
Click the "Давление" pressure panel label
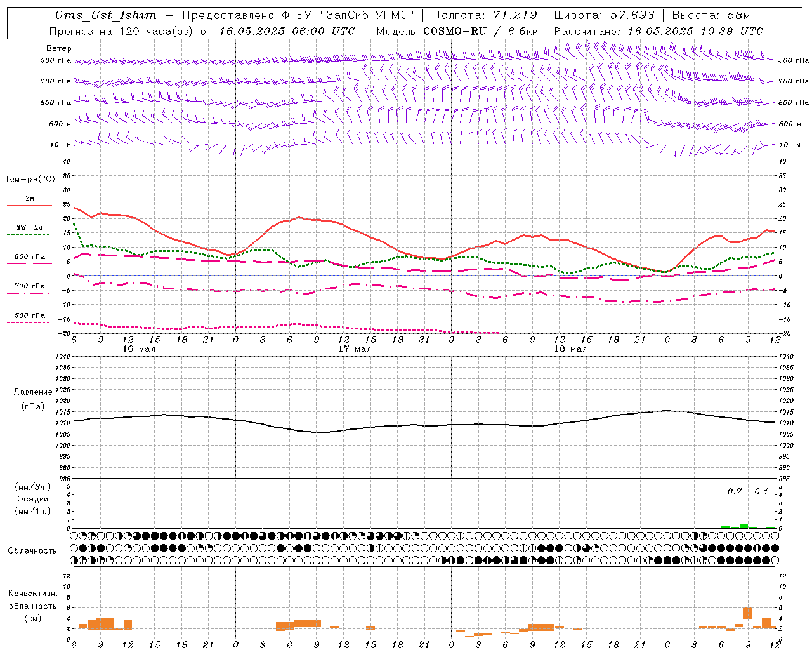coord(33,392)
